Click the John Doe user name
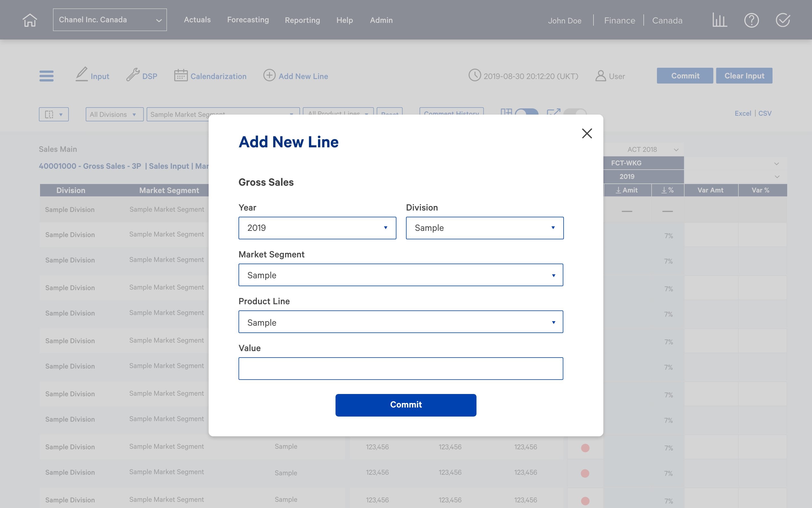812x508 pixels. point(564,21)
